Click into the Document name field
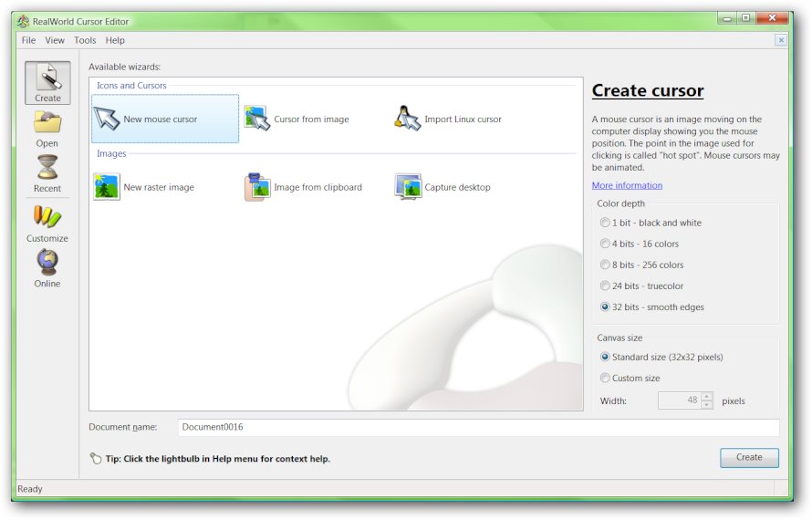Image resolution: width=812 pixels, height=520 pixels. (x=478, y=427)
